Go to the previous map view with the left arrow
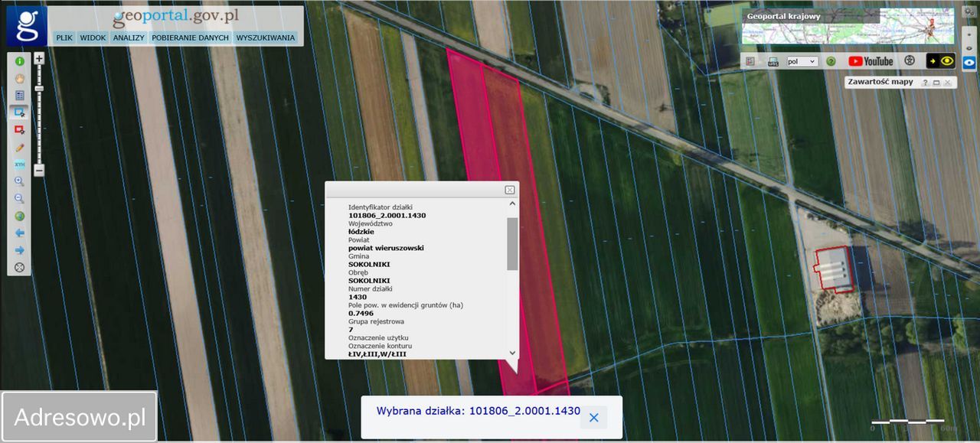 coord(20,233)
